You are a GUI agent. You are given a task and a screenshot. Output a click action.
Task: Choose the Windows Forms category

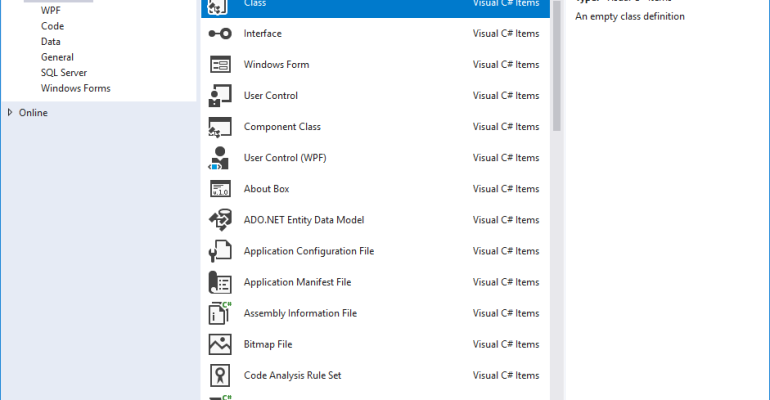tap(76, 88)
